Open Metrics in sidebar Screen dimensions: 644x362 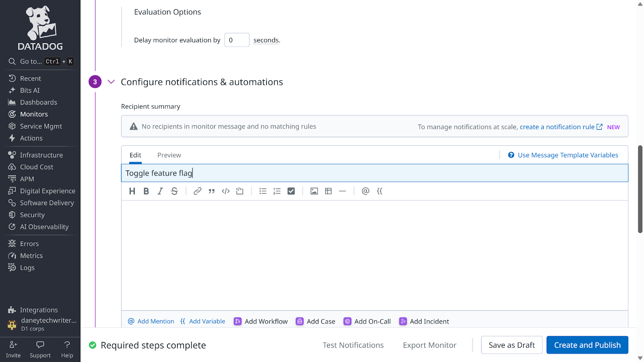31,256
